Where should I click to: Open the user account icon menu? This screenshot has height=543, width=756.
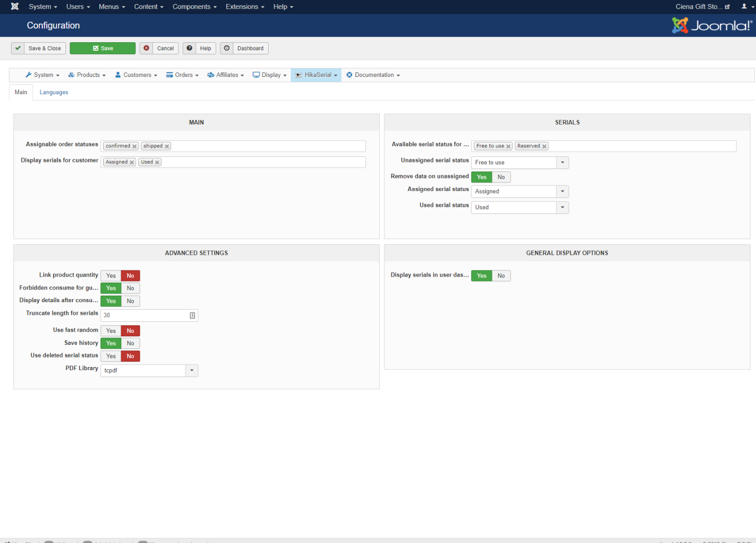(x=747, y=7)
